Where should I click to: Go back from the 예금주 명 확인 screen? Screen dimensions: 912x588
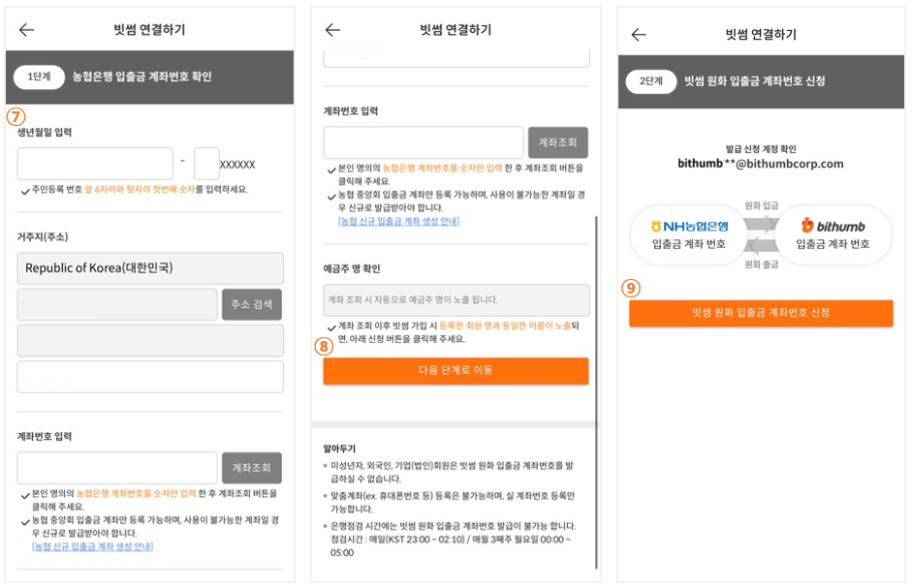point(332,30)
